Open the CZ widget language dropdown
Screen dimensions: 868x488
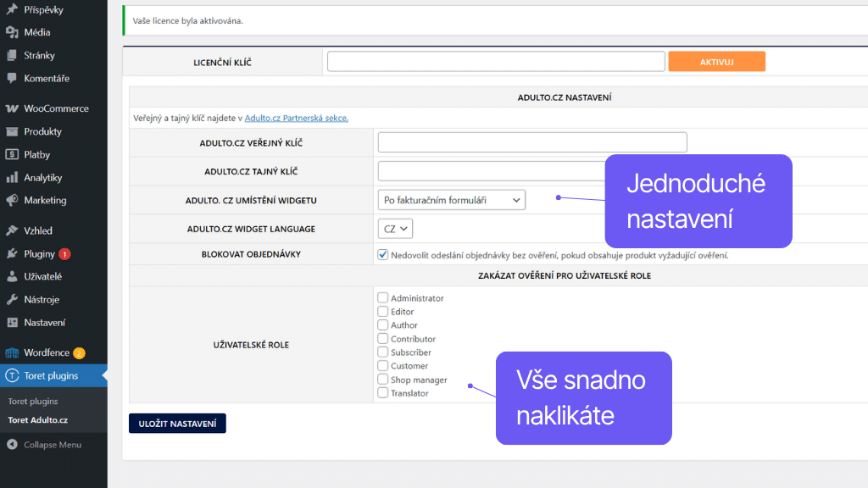point(395,228)
